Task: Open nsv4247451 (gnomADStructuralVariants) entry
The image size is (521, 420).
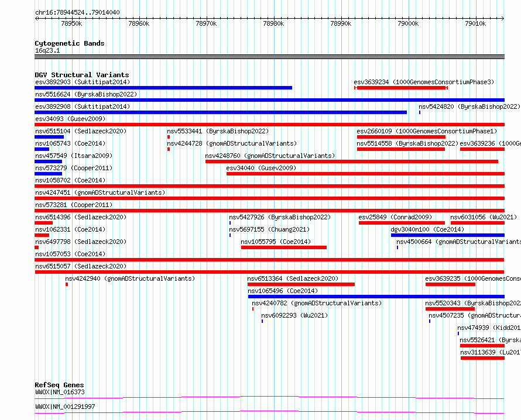Action: (x=100, y=192)
